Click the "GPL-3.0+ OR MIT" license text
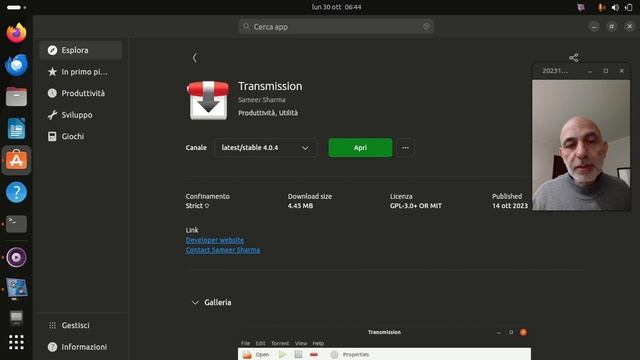 [416, 206]
